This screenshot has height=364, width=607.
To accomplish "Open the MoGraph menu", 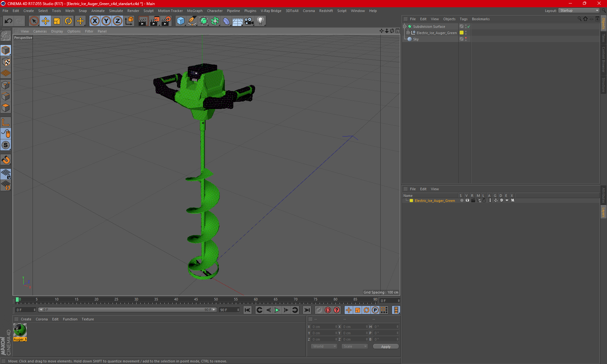I will [195, 11].
